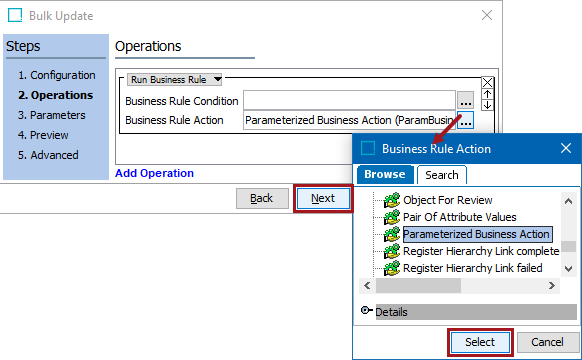Click the vertical scrollbar thumb in tree

(x=568, y=246)
